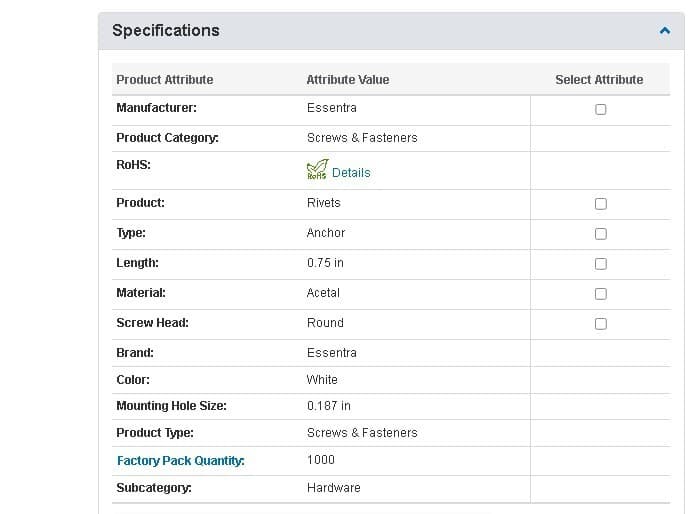Enable the Type Anchor checkbox
Image resolution: width=691 pixels, height=514 pixels.
tap(601, 234)
